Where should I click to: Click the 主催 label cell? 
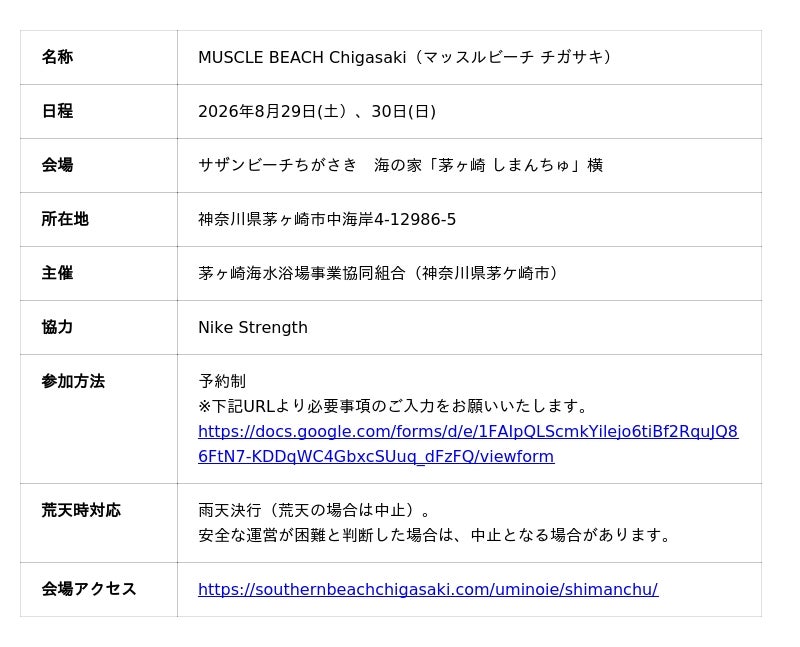pyautogui.click(x=99, y=273)
